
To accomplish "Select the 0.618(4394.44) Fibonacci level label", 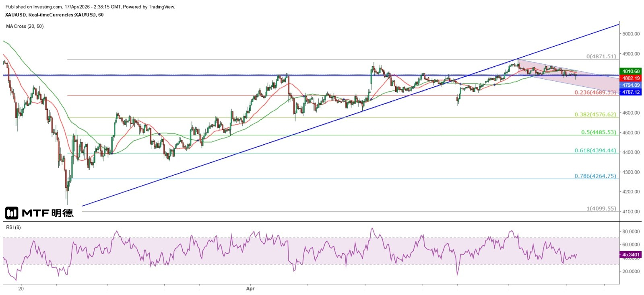I will click(595, 150).
